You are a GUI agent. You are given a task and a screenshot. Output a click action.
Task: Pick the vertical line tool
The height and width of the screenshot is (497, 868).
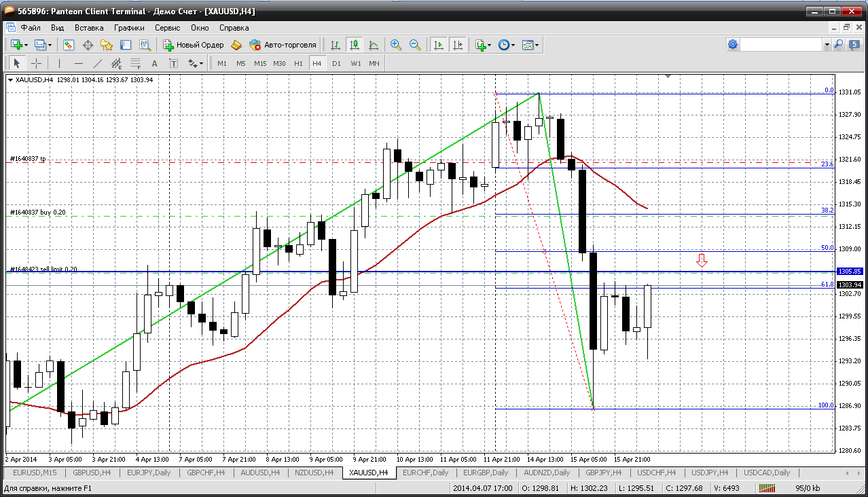[60, 63]
